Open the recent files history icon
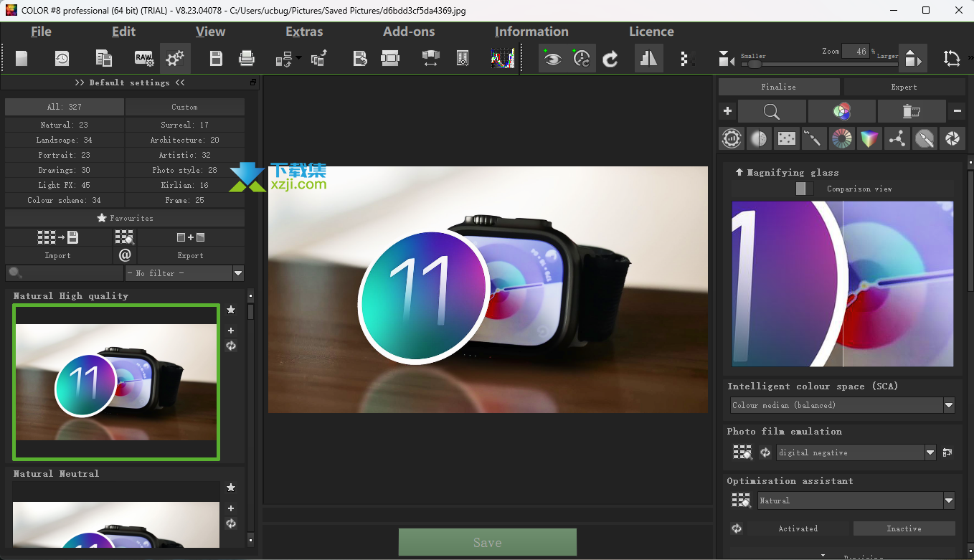The width and height of the screenshot is (974, 560). [62, 59]
